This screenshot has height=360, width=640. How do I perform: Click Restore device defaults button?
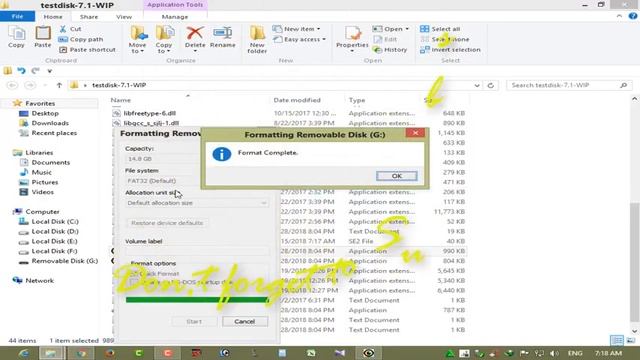click(x=167, y=223)
